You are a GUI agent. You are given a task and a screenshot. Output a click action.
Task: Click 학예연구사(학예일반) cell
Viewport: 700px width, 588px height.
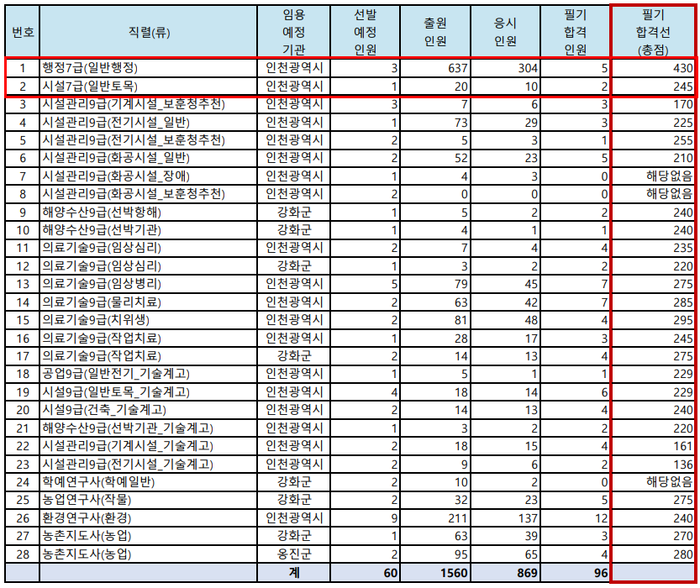(148, 482)
